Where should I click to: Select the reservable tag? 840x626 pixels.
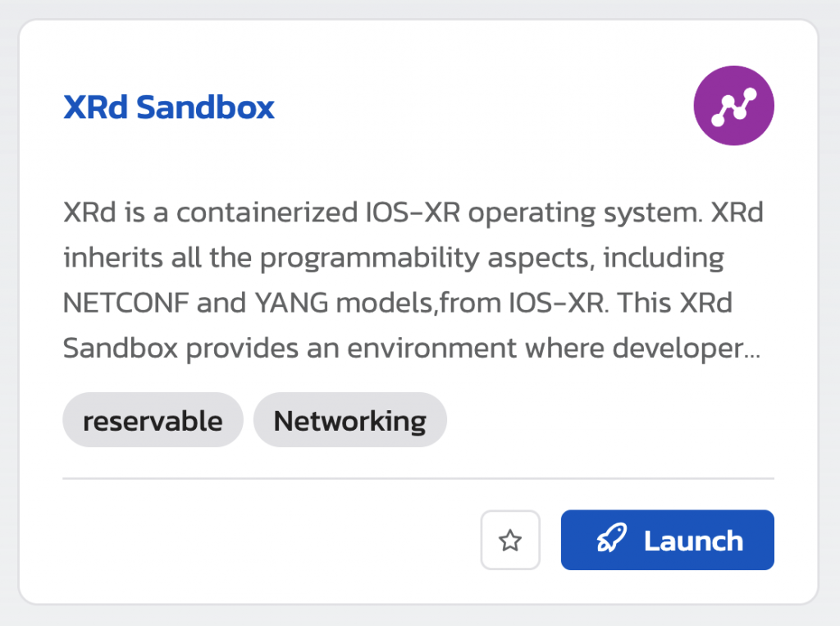(153, 420)
